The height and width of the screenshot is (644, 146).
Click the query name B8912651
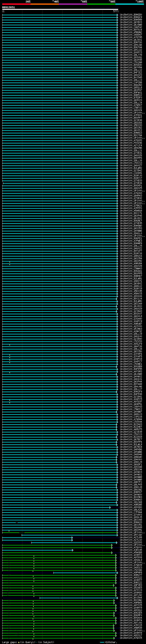[x=8, y=7]
